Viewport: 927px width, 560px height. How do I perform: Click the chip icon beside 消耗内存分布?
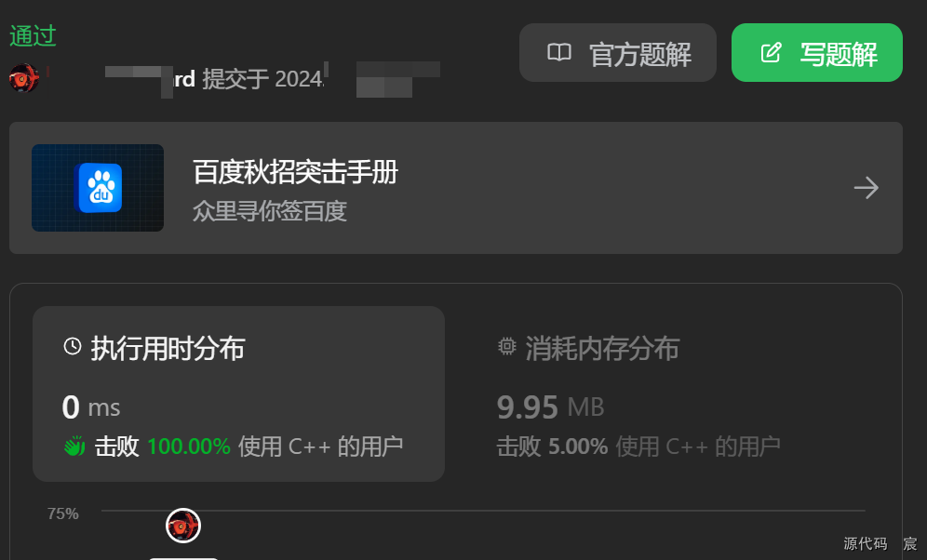tap(506, 346)
